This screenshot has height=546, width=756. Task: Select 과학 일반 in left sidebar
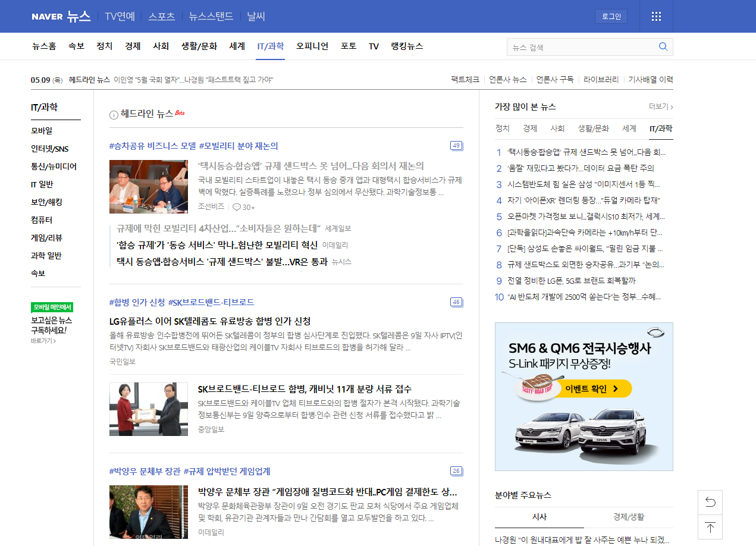pyautogui.click(x=46, y=256)
